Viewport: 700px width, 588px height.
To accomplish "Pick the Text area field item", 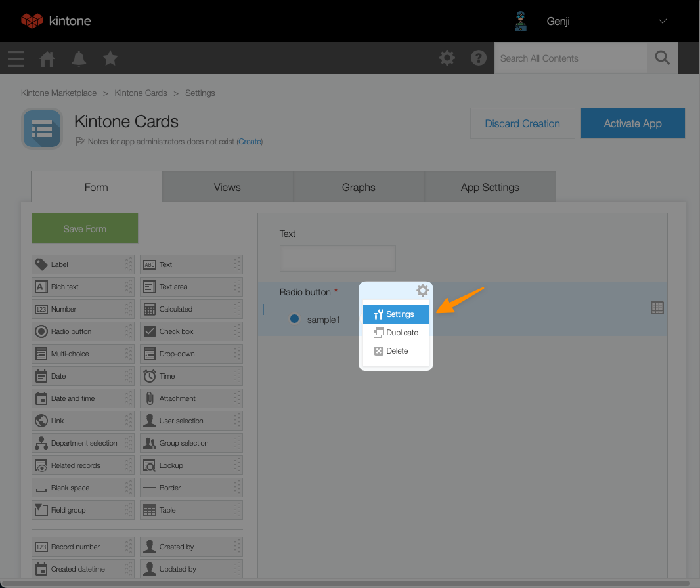I will [191, 287].
